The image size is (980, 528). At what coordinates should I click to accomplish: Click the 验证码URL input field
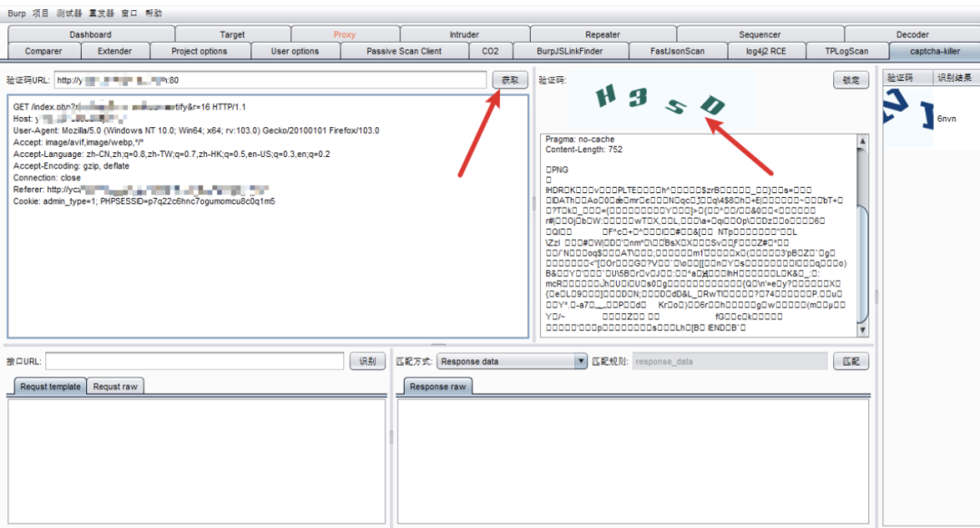tap(270, 80)
